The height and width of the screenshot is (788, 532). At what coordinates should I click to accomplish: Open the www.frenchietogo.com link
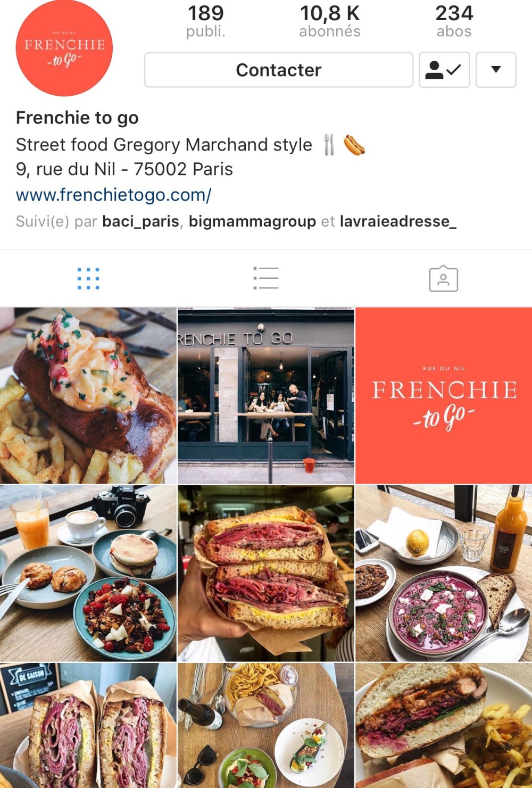(x=113, y=195)
